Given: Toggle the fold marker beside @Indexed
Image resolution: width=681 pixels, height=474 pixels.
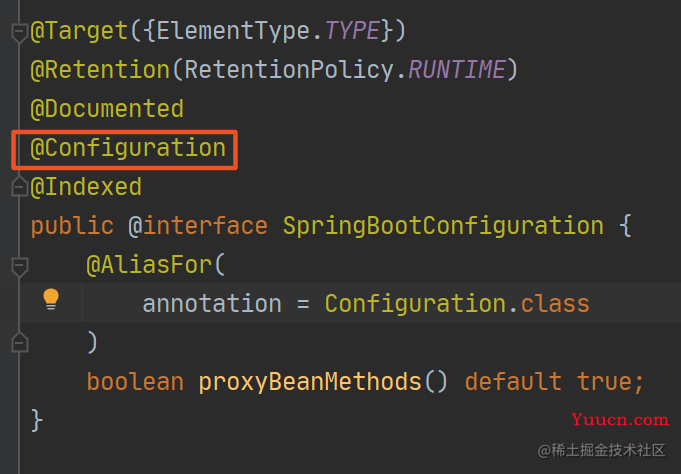Looking at the screenshot, I should (x=19, y=186).
